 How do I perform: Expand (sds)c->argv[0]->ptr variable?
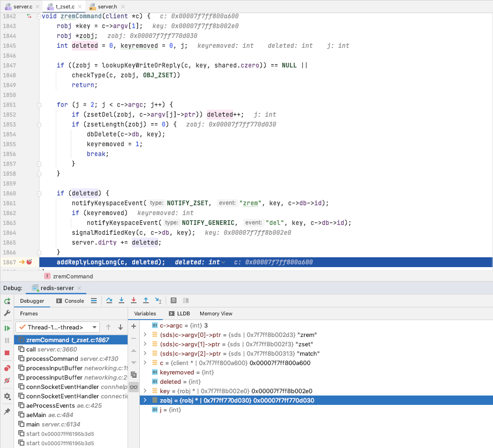click(145, 335)
